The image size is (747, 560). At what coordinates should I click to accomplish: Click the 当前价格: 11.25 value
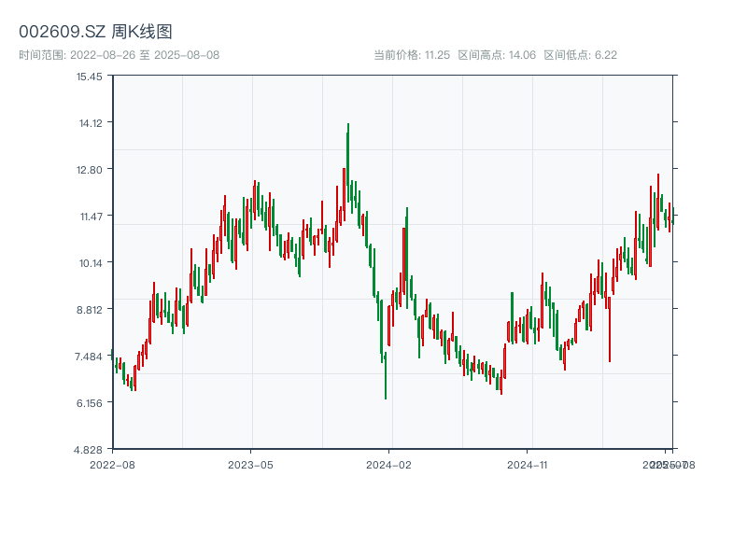pyautogui.click(x=412, y=55)
